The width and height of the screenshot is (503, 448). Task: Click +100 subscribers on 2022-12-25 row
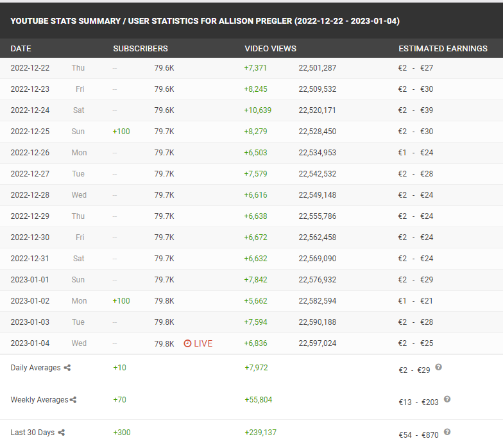click(x=121, y=132)
